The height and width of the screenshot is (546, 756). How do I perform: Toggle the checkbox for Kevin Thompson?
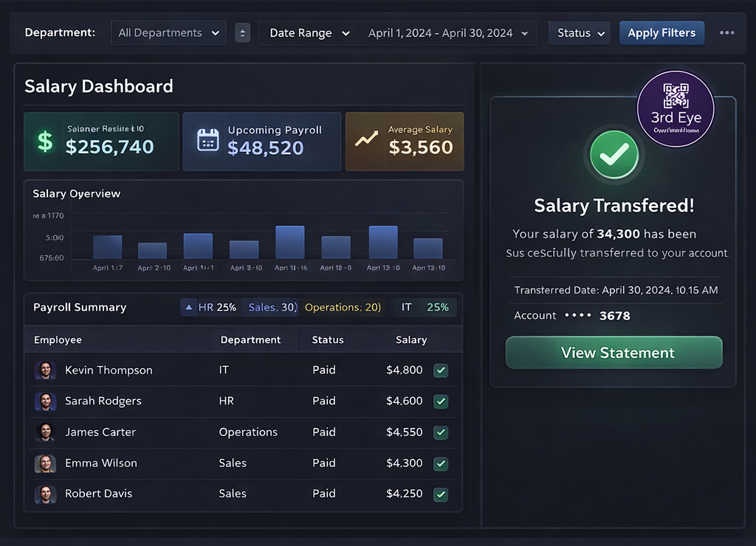click(x=441, y=370)
